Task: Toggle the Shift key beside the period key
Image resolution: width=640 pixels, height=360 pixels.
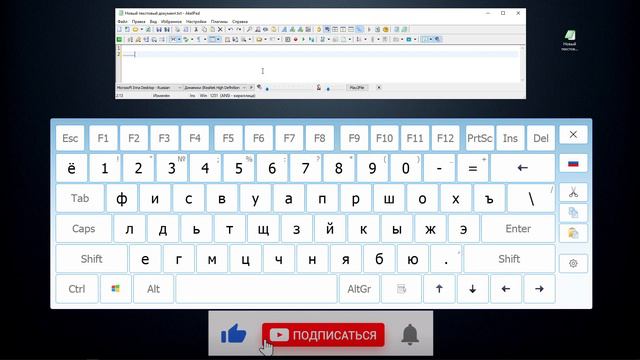Action: (509, 259)
